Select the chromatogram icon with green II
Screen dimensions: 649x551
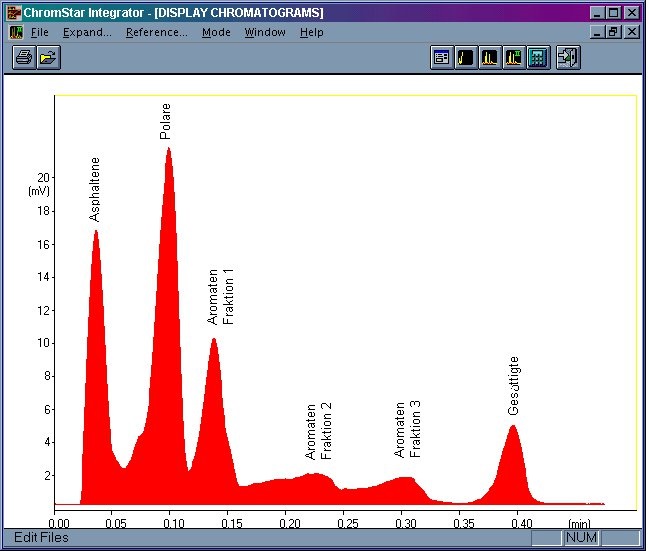point(514,58)
